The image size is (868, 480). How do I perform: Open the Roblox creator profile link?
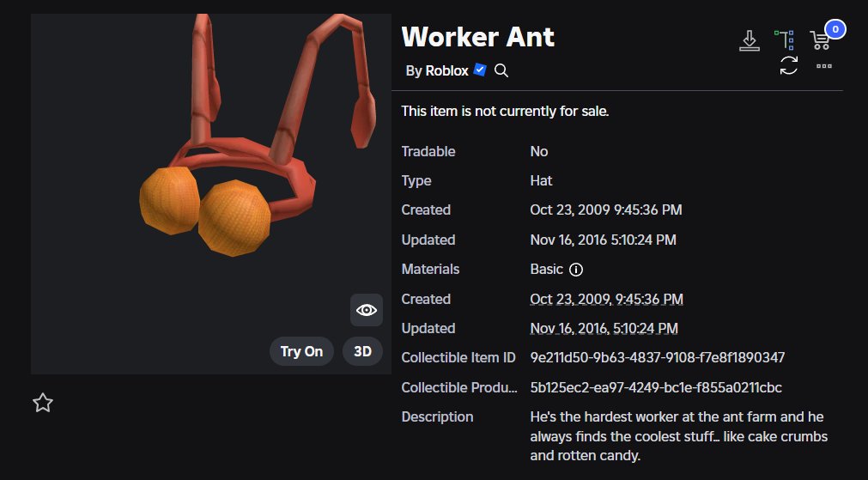[x=446, y=71]
